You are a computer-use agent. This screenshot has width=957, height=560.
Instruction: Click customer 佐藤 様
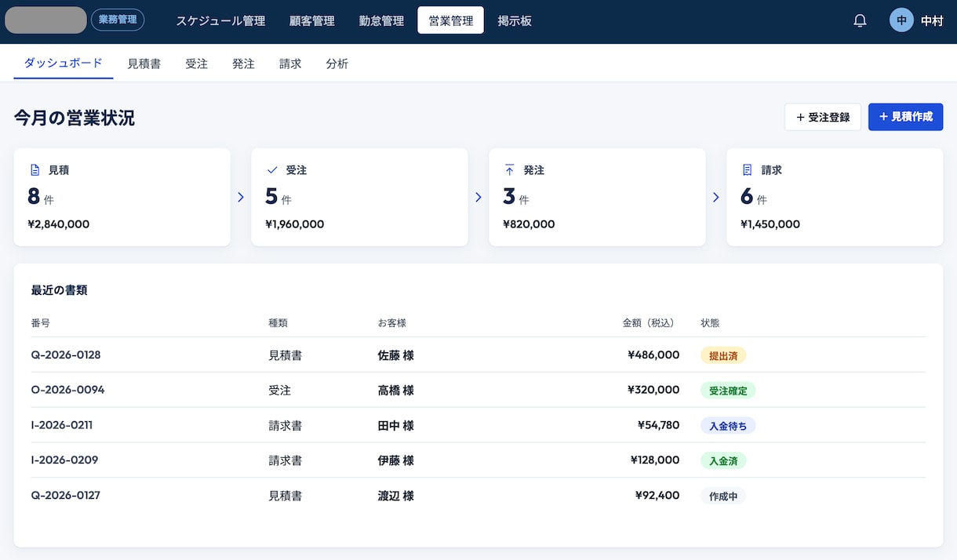(x=395, y=355)
